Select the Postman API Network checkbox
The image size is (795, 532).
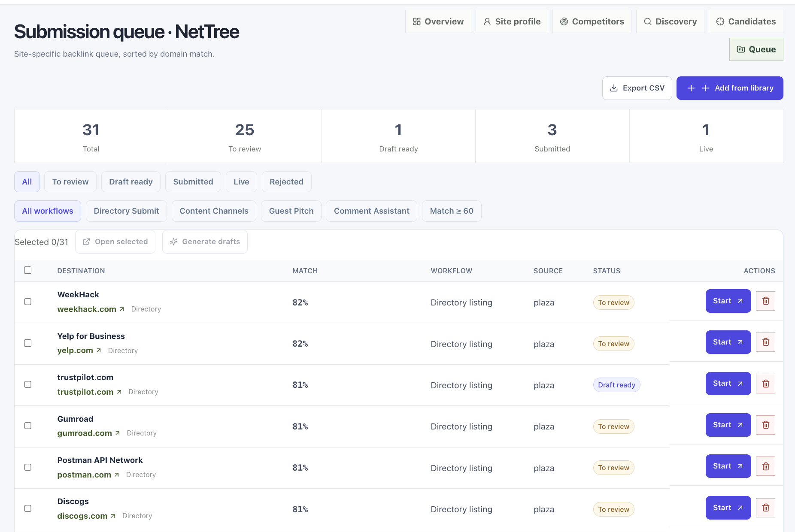click(x=28, y=467)
